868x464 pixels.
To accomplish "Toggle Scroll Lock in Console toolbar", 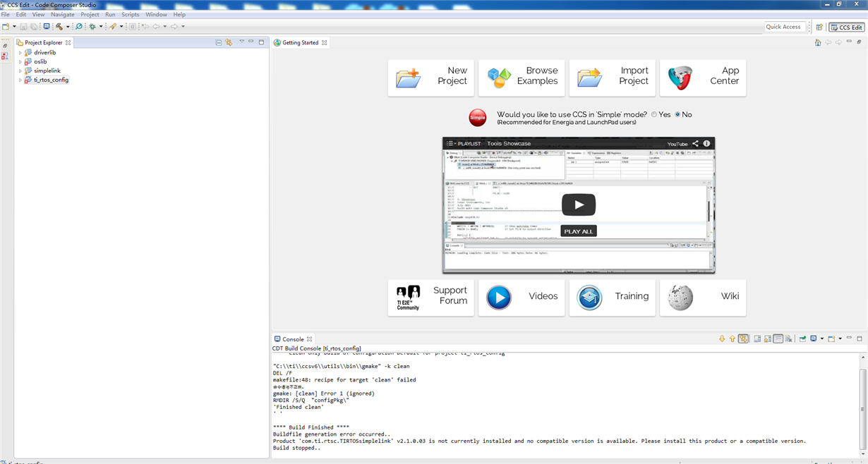I will [768, 339].
